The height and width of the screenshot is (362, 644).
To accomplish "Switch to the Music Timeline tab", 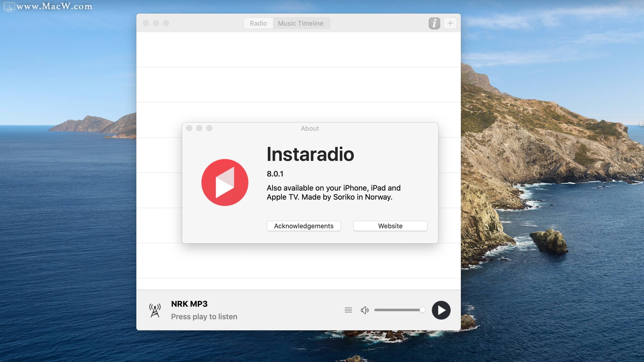I will click(x=301, y=23).
